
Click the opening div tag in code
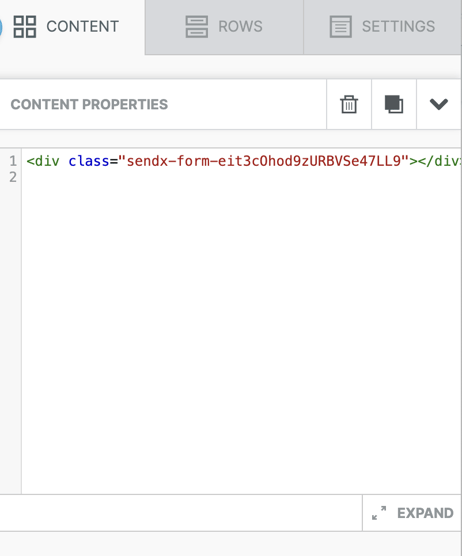click(43, 161)
